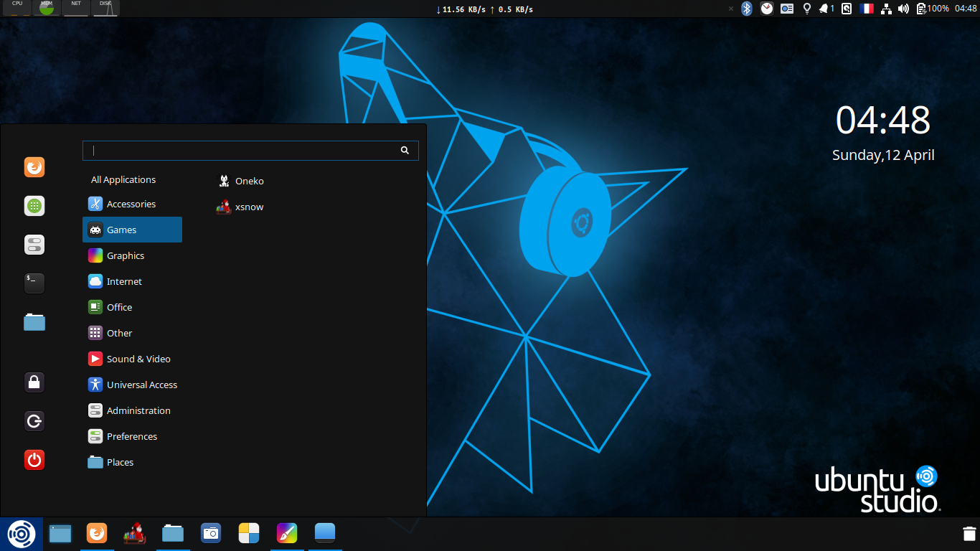This screenshot has width=980, height=551.
Task: Open removable drives disk applet
Action: click(x=847, y=9)
